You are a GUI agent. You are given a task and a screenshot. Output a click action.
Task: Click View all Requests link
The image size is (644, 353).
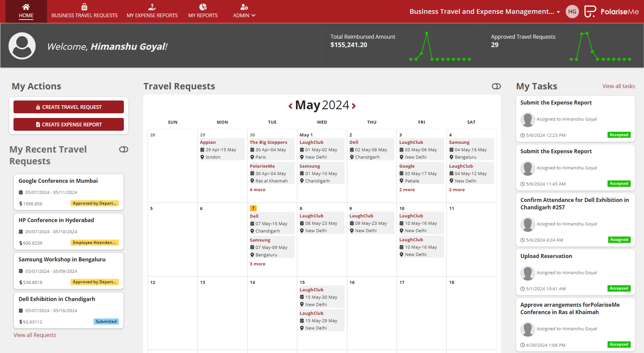pos(35,335)
